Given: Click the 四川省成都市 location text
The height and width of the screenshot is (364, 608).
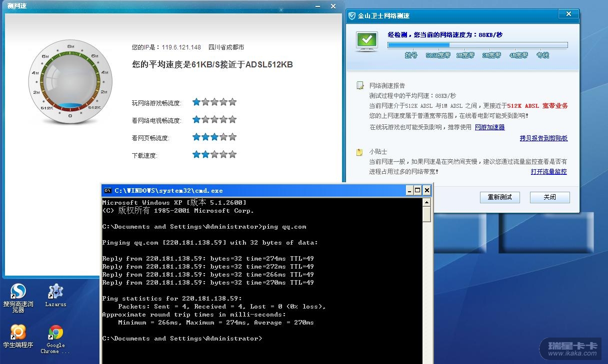Looking at the screenshot, I should coord(226,47).
